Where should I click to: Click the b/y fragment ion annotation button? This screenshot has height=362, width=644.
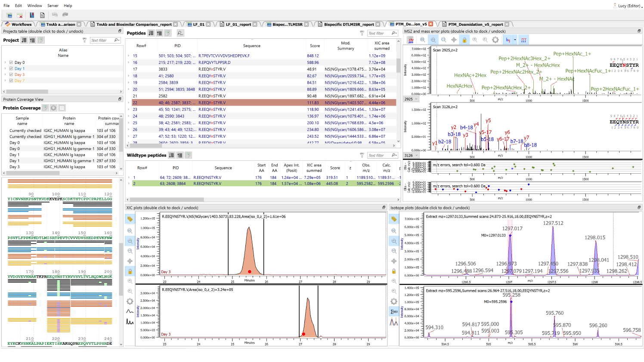tap(508, 40)
